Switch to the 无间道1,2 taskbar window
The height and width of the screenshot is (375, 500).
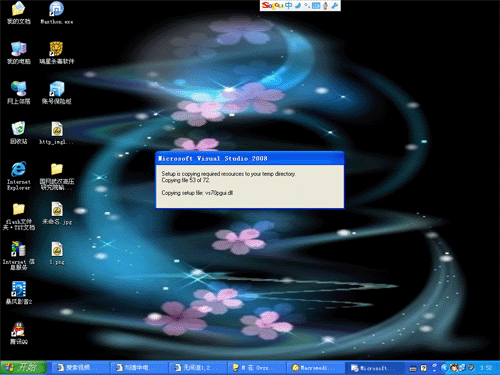[x=199, y=368]
